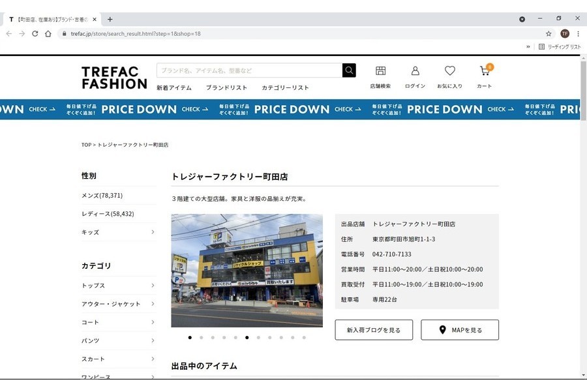This screenshot has width=587, height=392.
Task: Bookmark this page with star icon
Action: click(549, 34)
